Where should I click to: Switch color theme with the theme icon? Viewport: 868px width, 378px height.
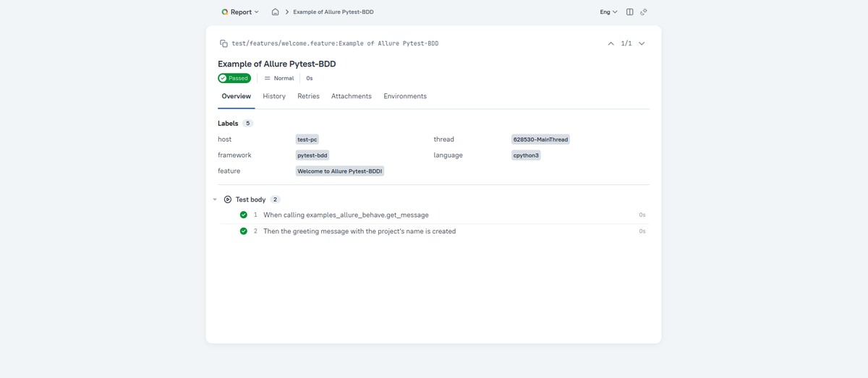[644, 12]
